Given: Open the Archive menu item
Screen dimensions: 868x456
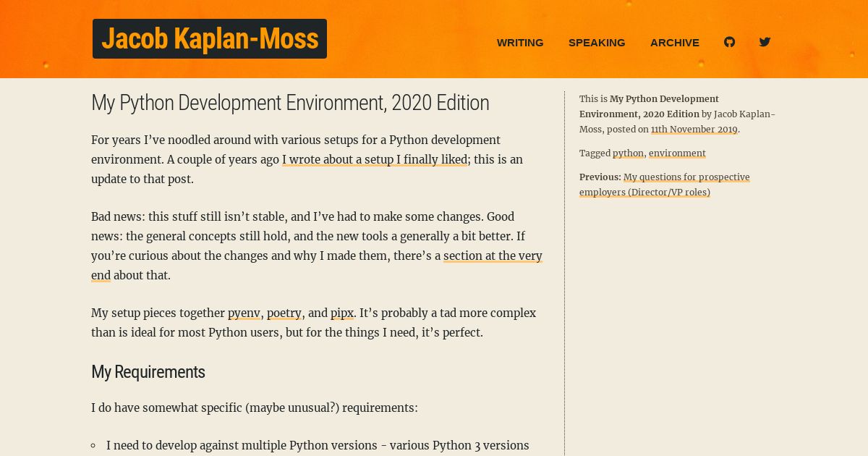Looking at the screenshot, I should [x=675, y=43].
